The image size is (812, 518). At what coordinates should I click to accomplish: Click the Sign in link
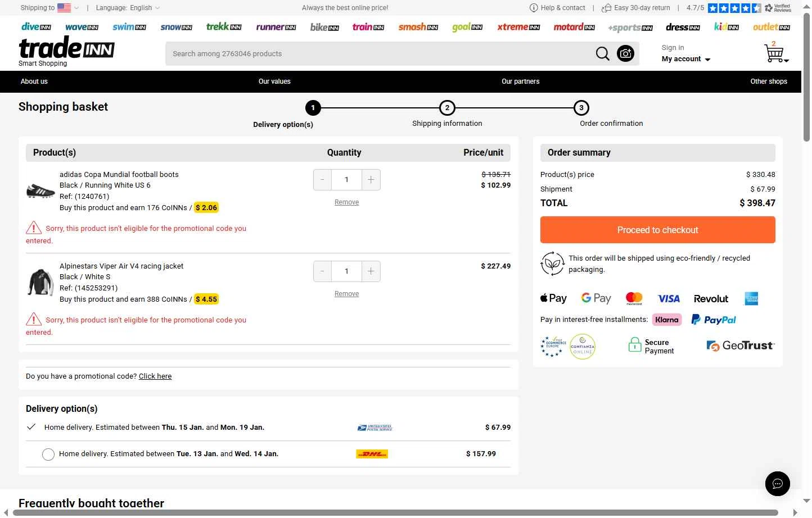[x=673, y=48]
